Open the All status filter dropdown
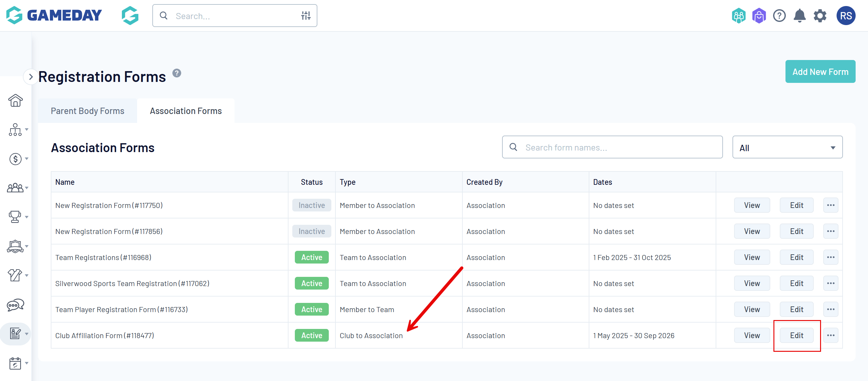868x381 pixels. coord(787,147)
